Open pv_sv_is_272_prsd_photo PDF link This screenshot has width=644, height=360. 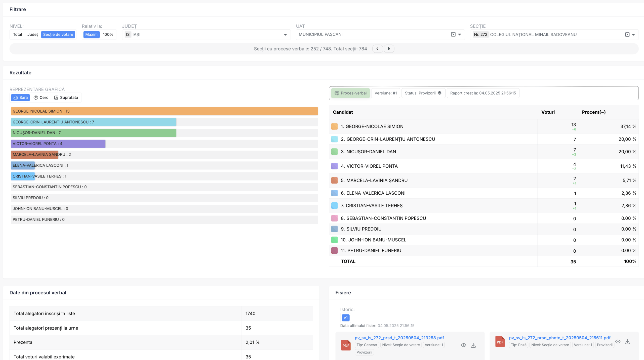(x=559, y=338)
